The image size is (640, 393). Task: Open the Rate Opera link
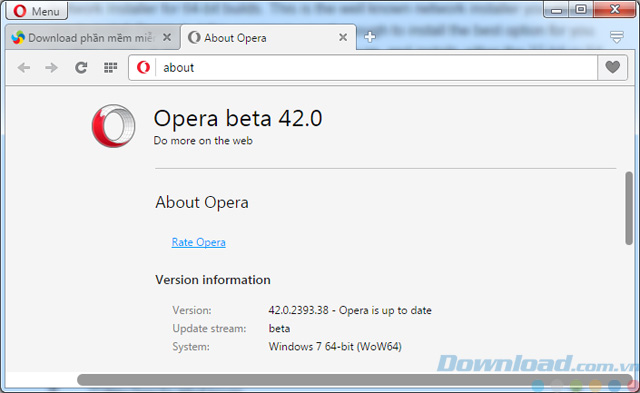point(198,242)
